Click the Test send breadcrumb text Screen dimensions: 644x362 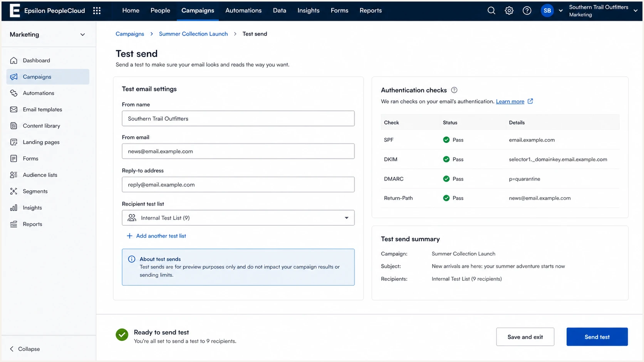pos(255,34)
